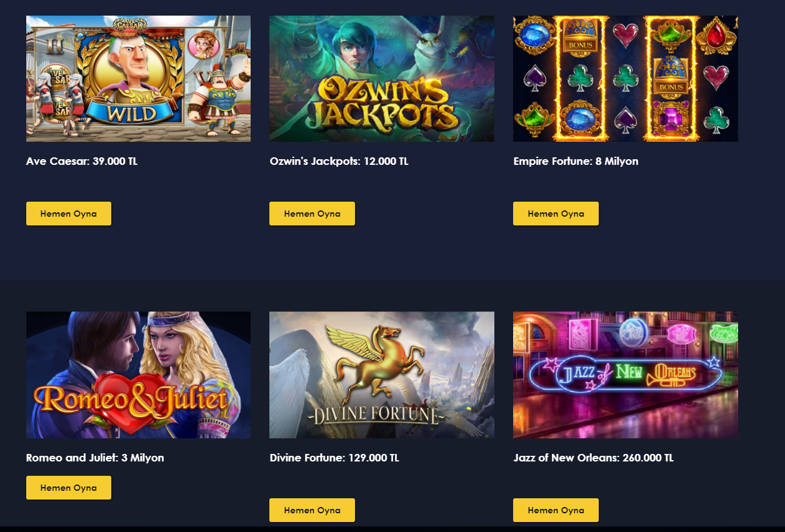Screen dimensions: 785x532
Task: Hit Hemen Oyna below Divine Fortune
Action: tap(312, 510)
